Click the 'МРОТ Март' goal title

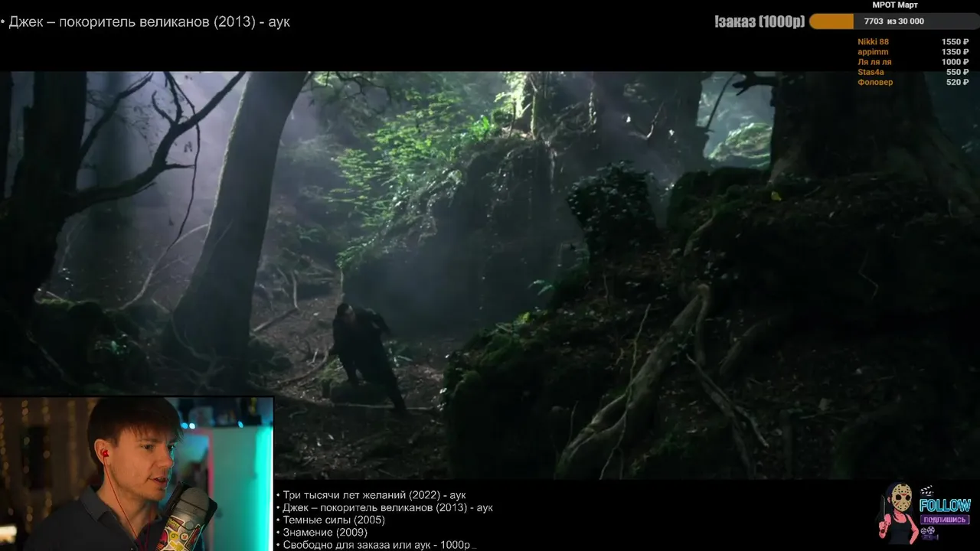[894, 5]
